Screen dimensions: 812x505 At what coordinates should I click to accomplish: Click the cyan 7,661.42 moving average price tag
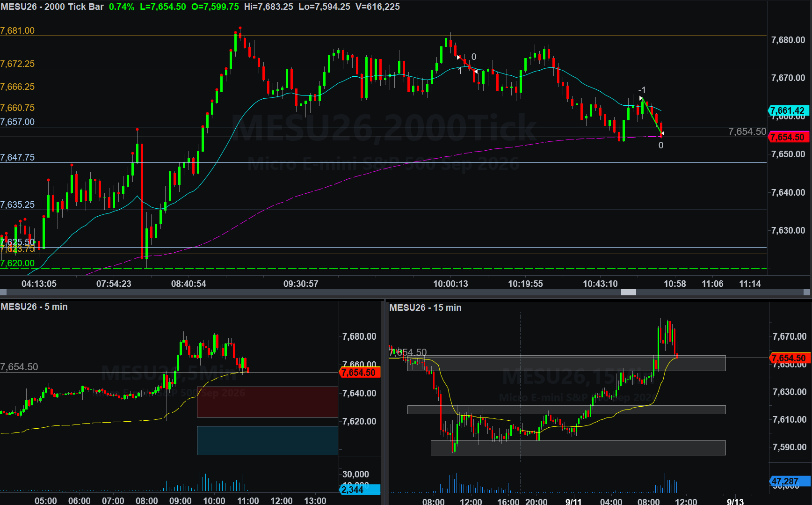788,110
